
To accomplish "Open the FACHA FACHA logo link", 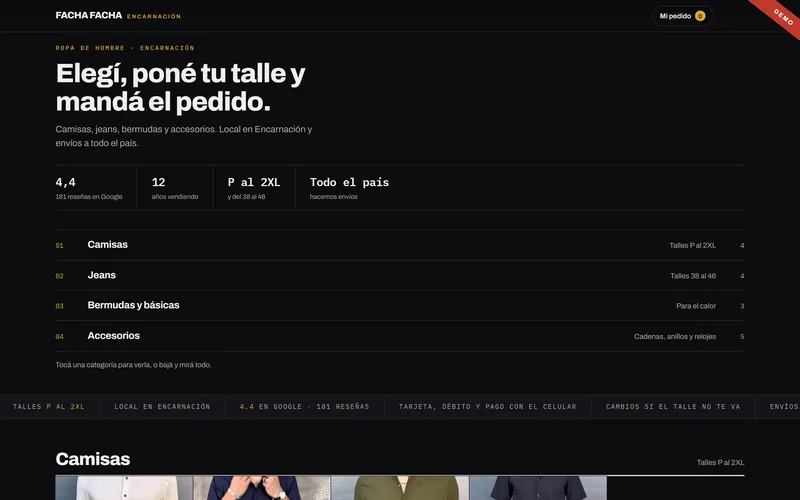I will (89, 15).
